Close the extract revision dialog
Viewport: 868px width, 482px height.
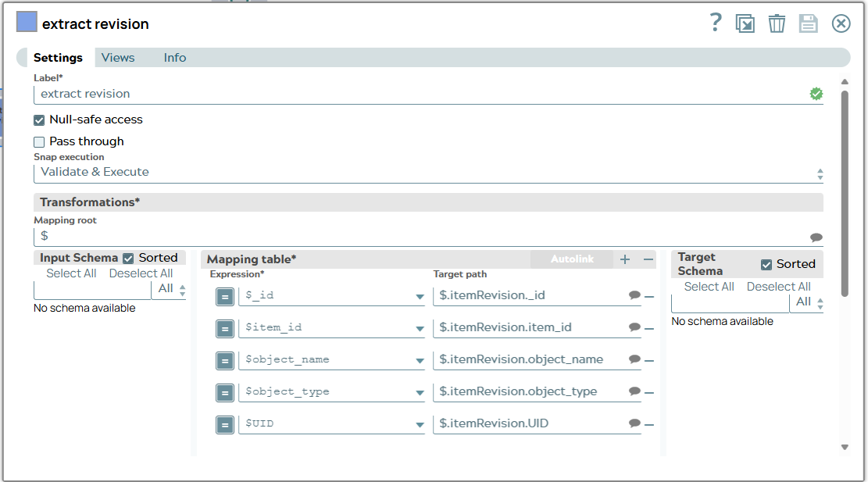(841, 23)
